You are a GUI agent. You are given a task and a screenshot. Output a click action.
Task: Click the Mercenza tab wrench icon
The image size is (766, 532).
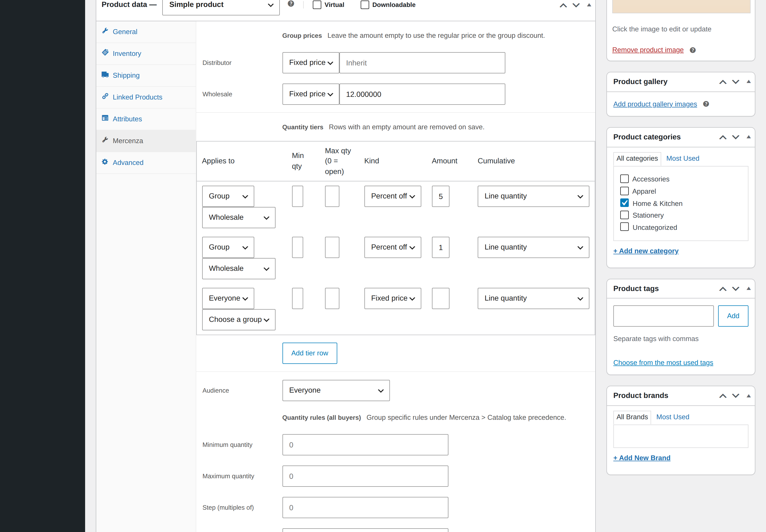105,140
